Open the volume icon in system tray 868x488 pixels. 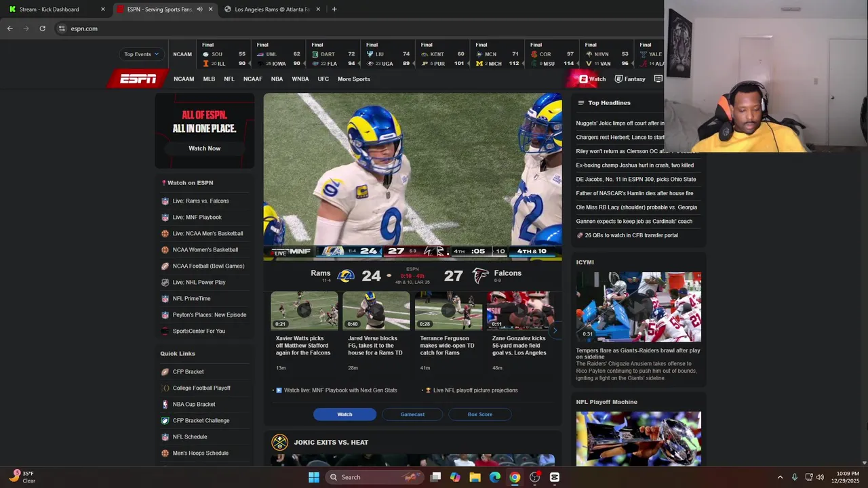pos(820,477)
